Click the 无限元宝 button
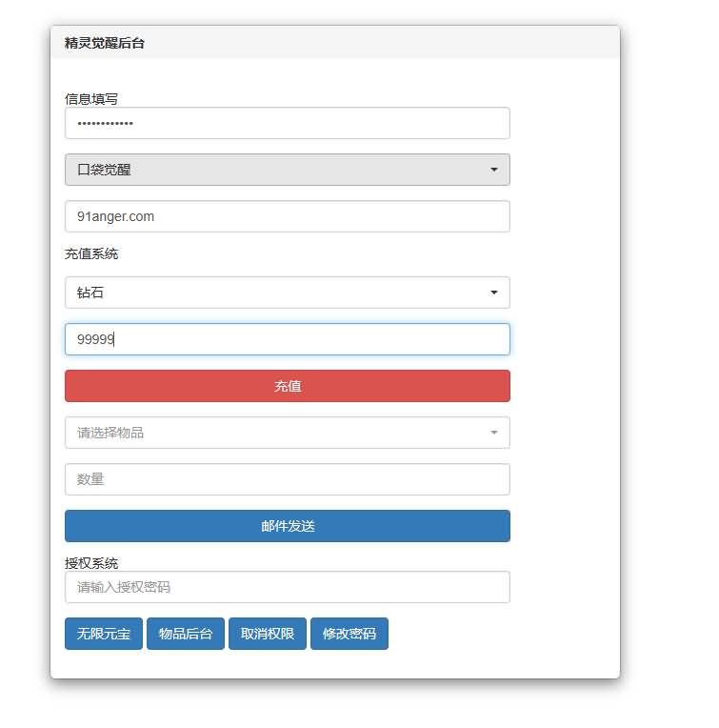The width and height of the screenshot is (719, 728). pos(104,634)
